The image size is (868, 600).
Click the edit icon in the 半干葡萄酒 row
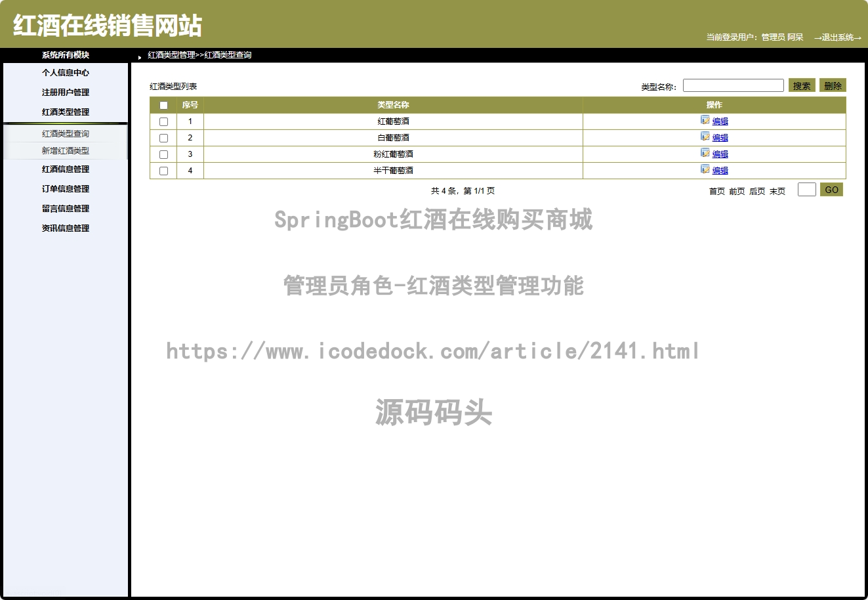coord(705,169)
